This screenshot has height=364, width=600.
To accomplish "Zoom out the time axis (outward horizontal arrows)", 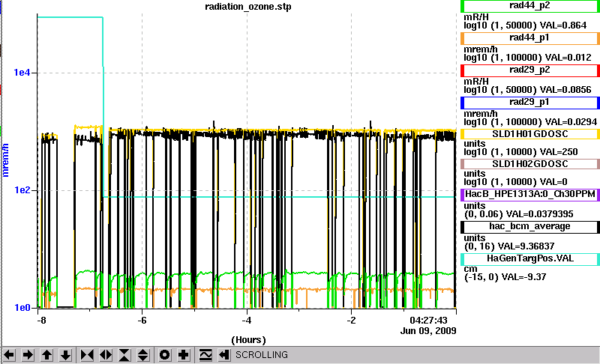I will click(106, 355).
